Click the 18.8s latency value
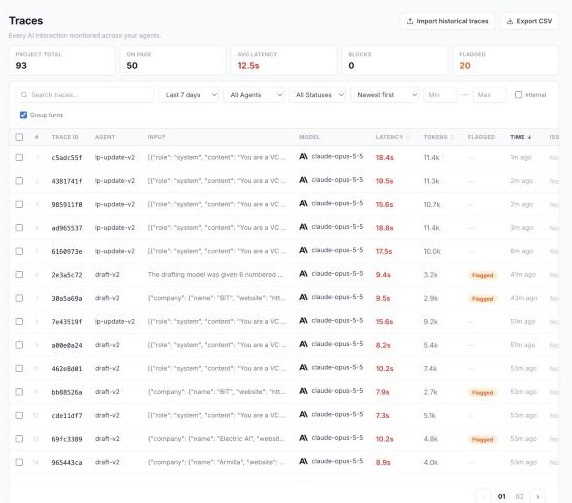Viewport: 572px width, 503px height. pos(384,228)
